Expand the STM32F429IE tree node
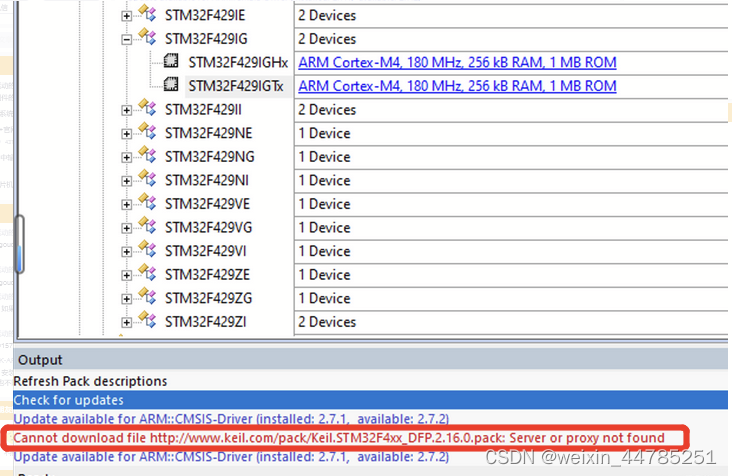The height and width of the screenshot is (476, 732). pos(127,16)
